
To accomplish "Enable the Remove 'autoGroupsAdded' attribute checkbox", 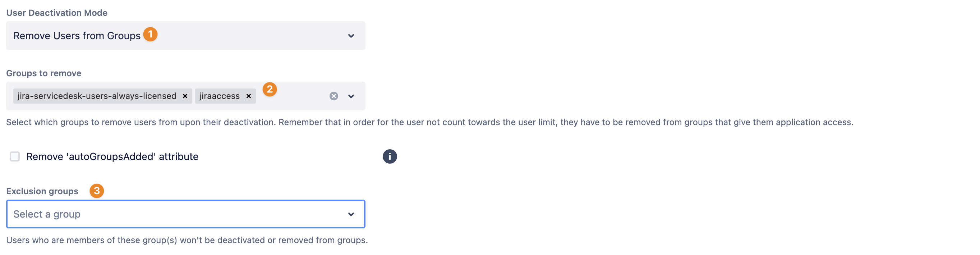I will (15, 156).
